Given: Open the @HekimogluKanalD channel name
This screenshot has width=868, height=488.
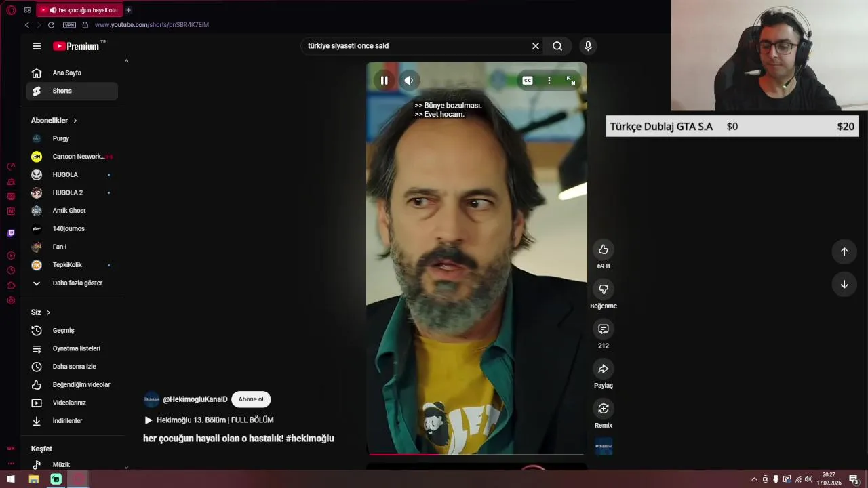Looking at the screenshot, I should [195, 399].
